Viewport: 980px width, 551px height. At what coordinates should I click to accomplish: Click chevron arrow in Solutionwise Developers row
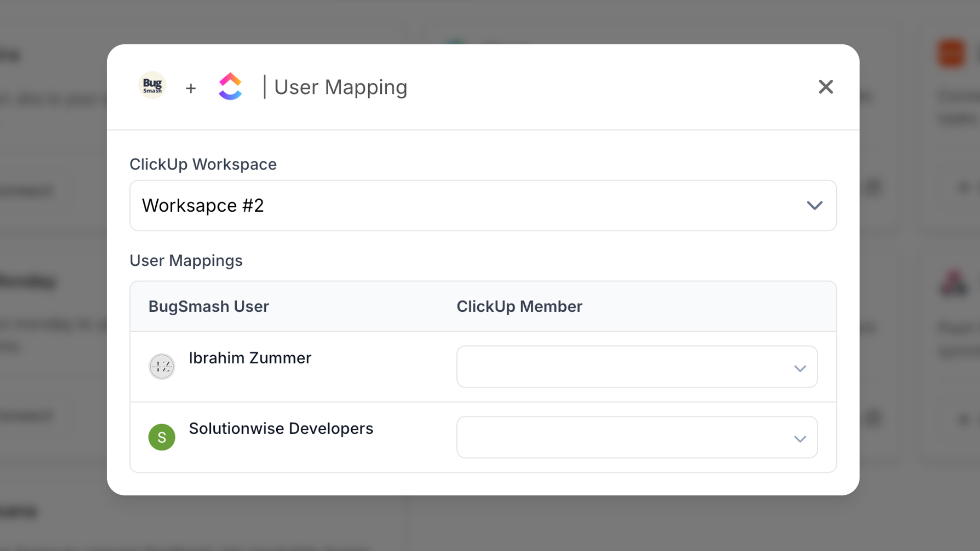click(800, 439)
